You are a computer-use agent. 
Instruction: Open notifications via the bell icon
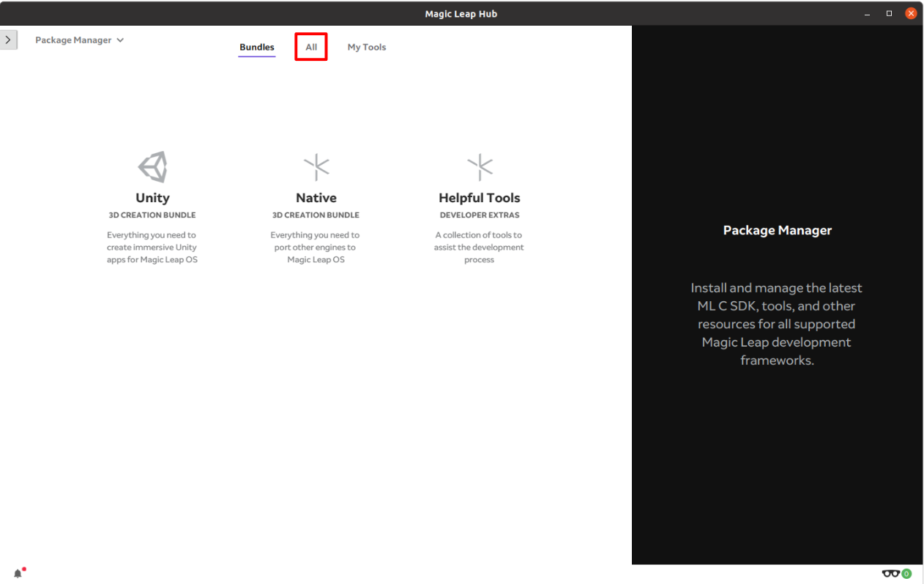(x=18, y=572)
